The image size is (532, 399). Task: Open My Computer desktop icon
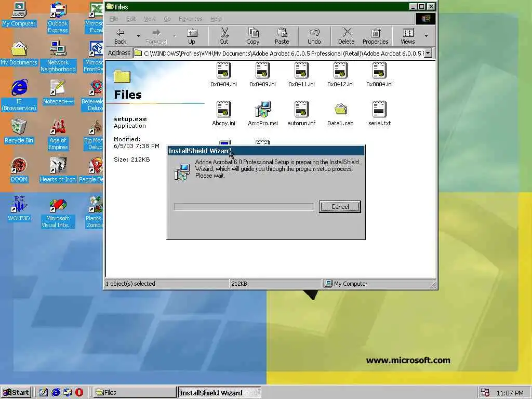point(19,14)
